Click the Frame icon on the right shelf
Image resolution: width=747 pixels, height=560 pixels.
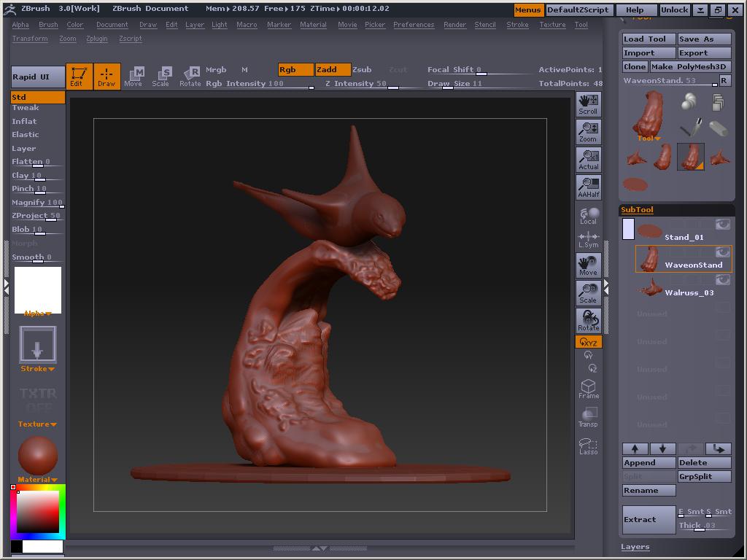pyautogui.click(x=588, y=385)
